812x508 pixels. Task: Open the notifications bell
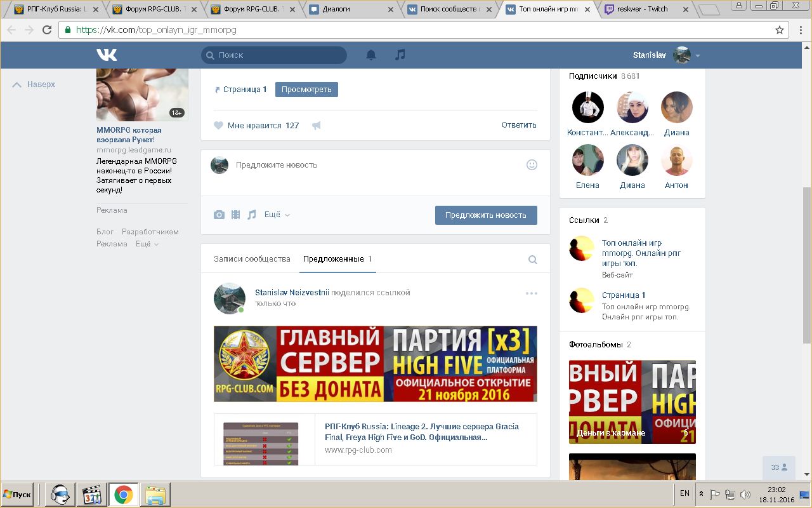[371, 55]
